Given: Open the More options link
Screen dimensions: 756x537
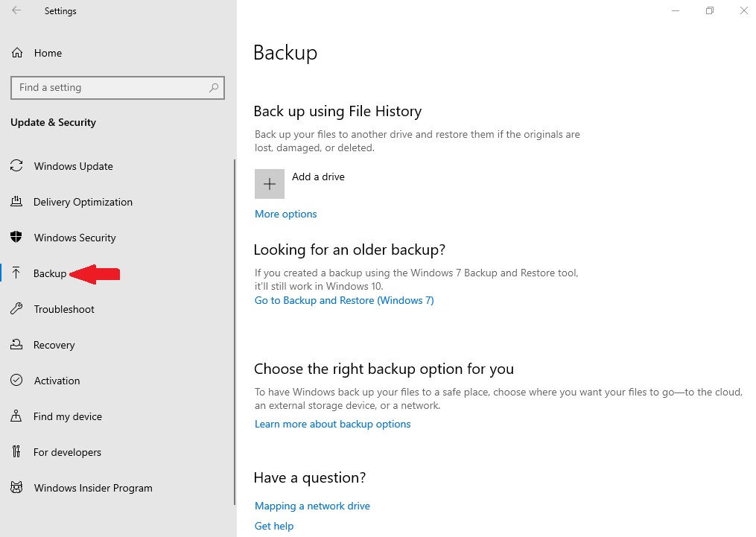Looking at the screenshot, I should [285, 214].
